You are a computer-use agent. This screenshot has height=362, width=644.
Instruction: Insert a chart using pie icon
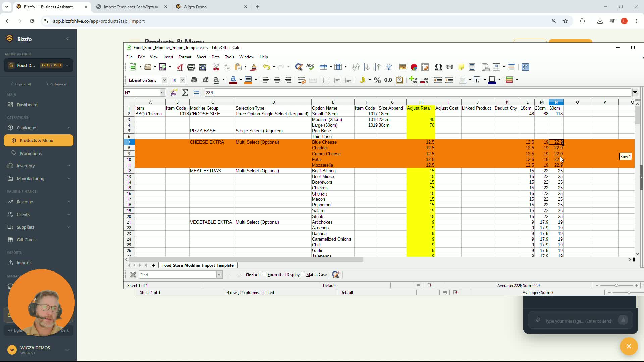tap(414, 67)
